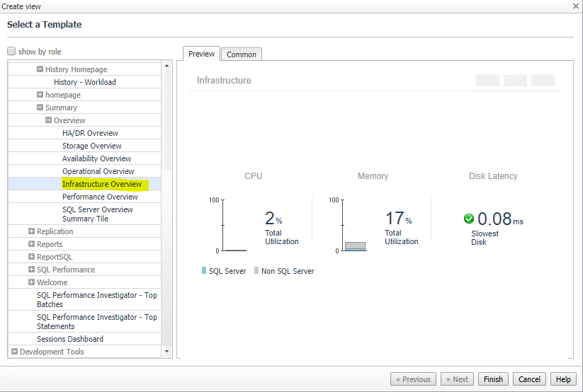
Task: Open Help for this dialog
Action: (563, 379)
